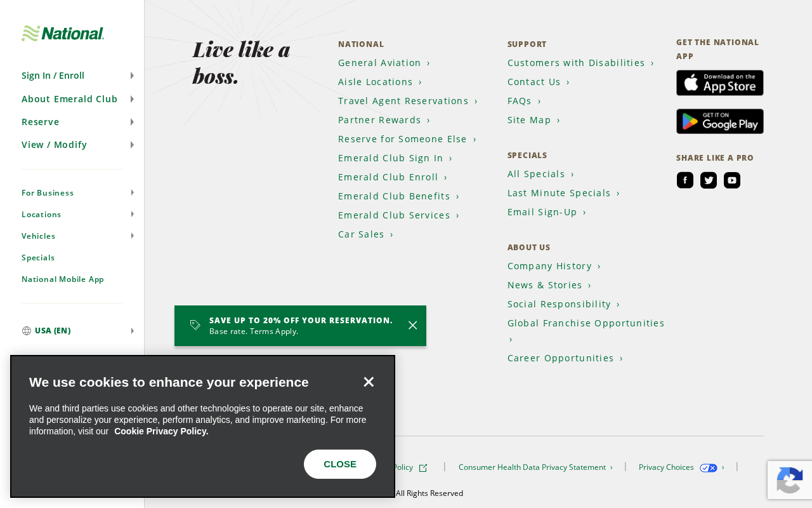Click the globe icon next to USA (EN)
Screen dimensions: 812x508
click(27, 331)
